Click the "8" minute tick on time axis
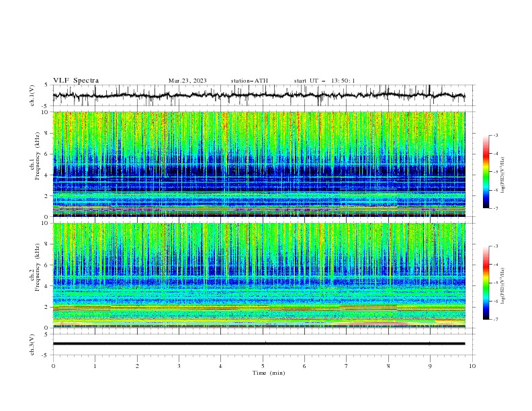Viewport: 532px width, 411px height. tap(388, 366)
